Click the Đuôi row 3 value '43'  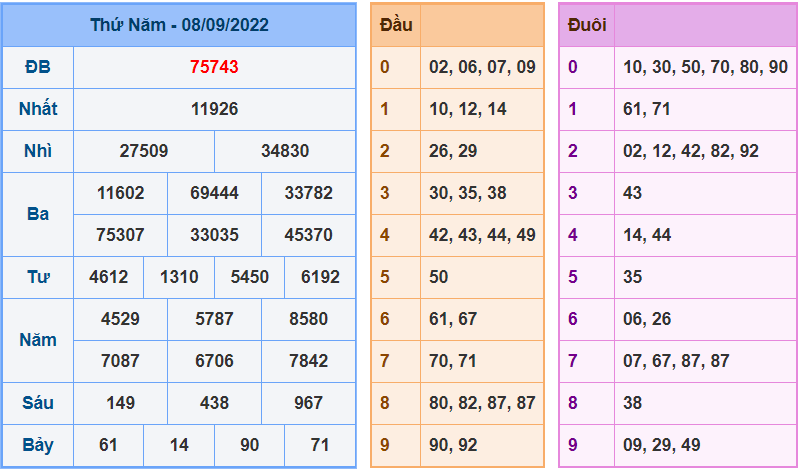633,193
